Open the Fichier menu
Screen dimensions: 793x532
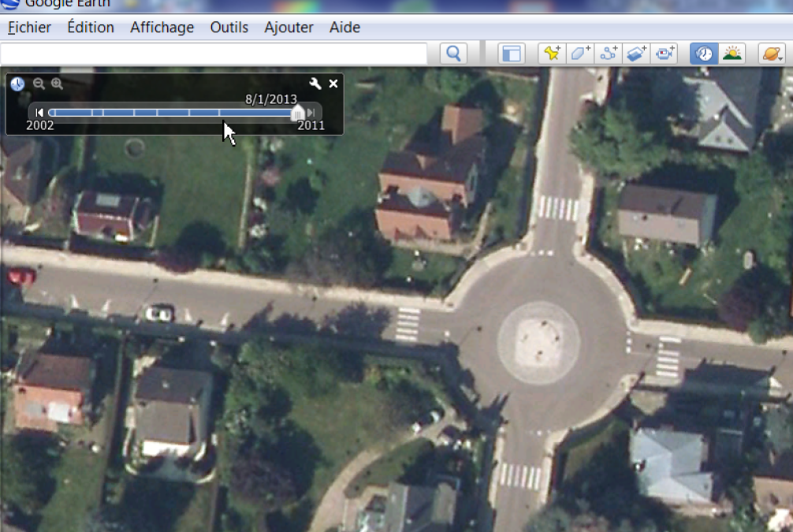(29, 28)
